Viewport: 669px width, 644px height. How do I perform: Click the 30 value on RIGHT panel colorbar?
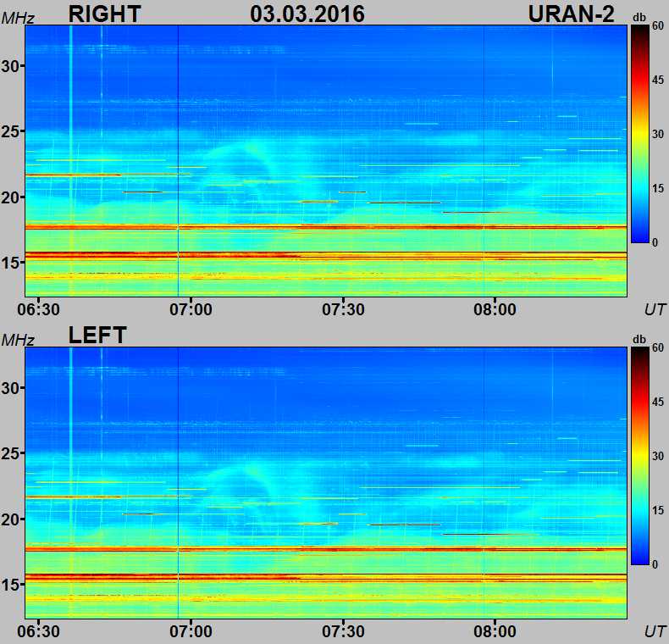[x=658, y=134]
